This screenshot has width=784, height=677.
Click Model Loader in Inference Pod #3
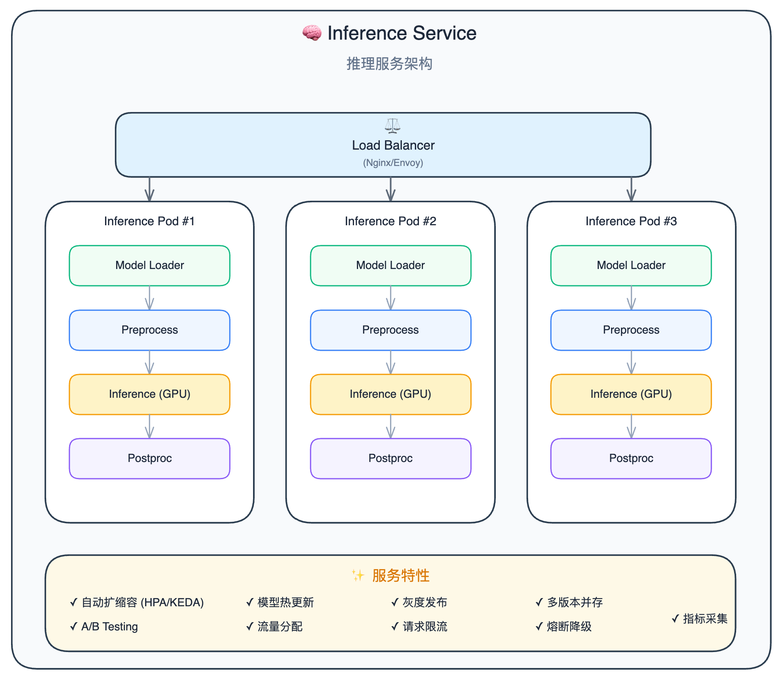pos(631,265)
